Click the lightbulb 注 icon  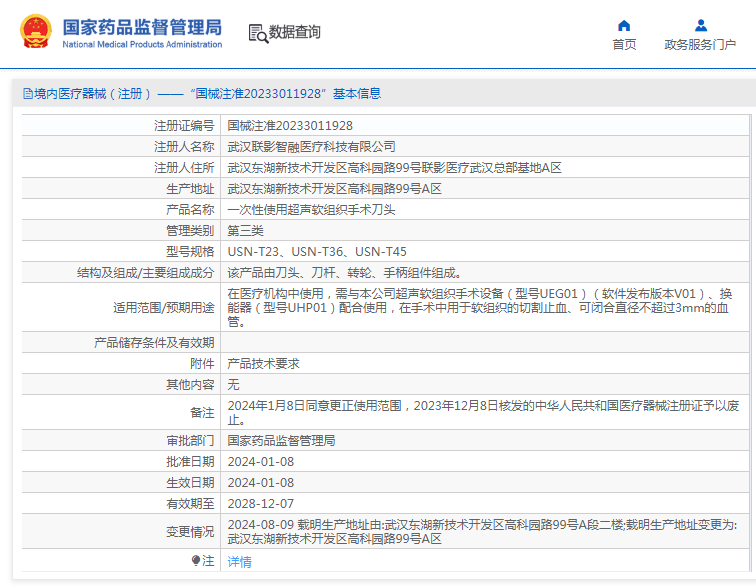196,560
